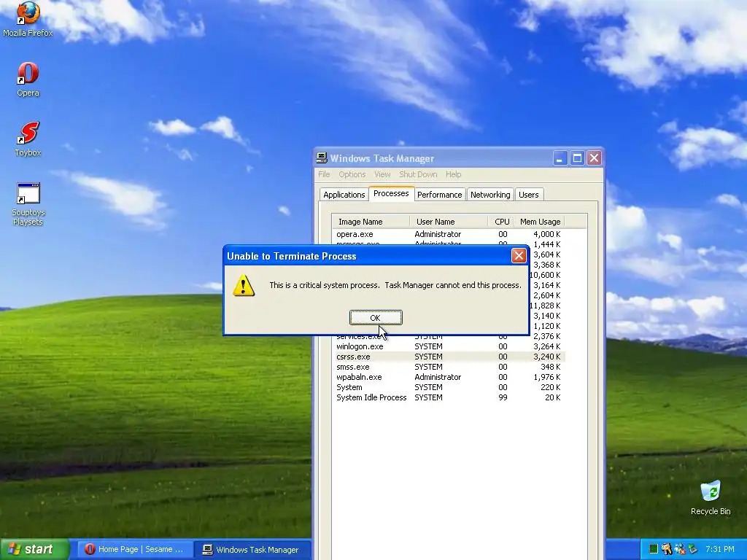Click the Windows Task Manager taskbar button

(x=253, y=549)
